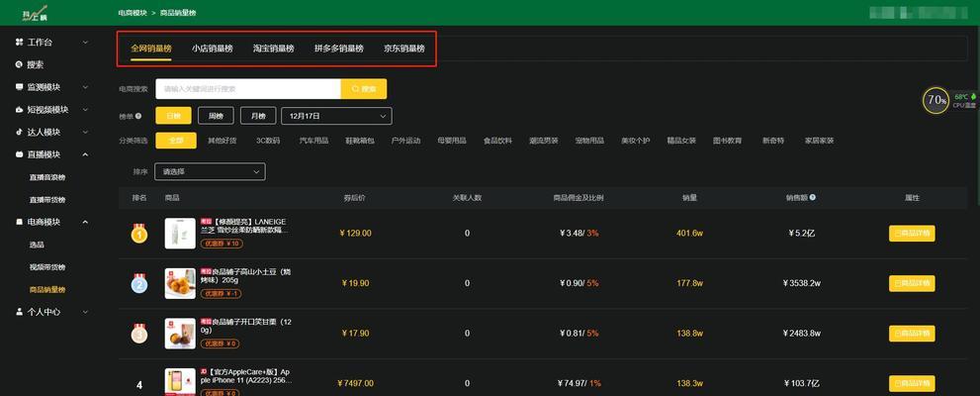Open 直播带货榜 in sidebar

(47, 200)
